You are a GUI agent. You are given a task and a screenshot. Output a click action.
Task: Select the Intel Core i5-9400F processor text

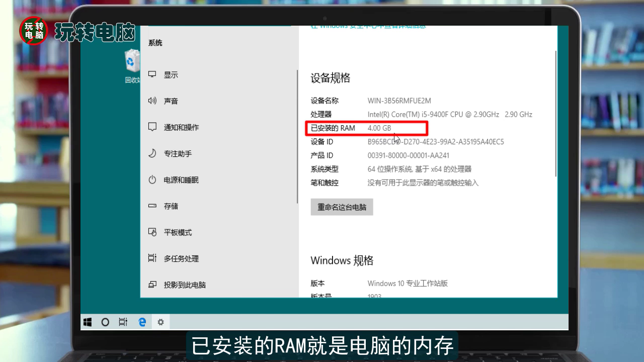coord(450,114)
